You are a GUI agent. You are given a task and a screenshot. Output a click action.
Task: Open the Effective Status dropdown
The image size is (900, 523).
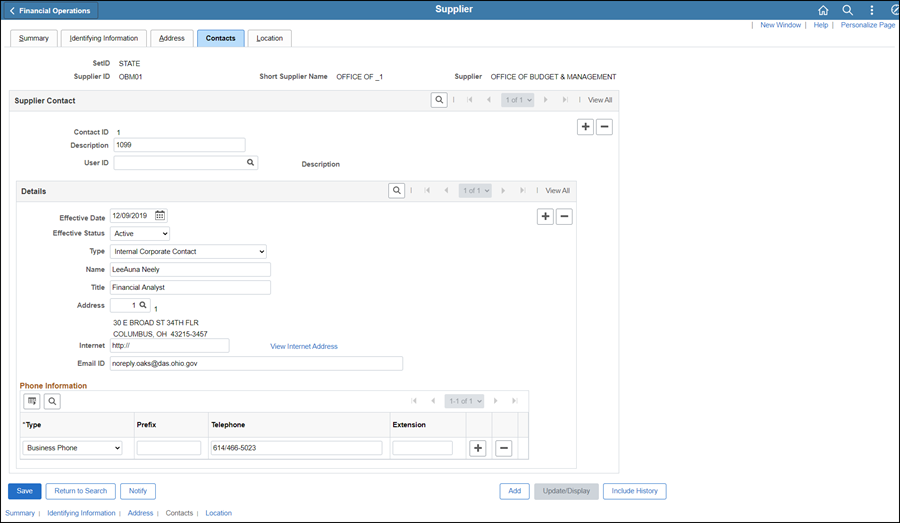point(140,234)
